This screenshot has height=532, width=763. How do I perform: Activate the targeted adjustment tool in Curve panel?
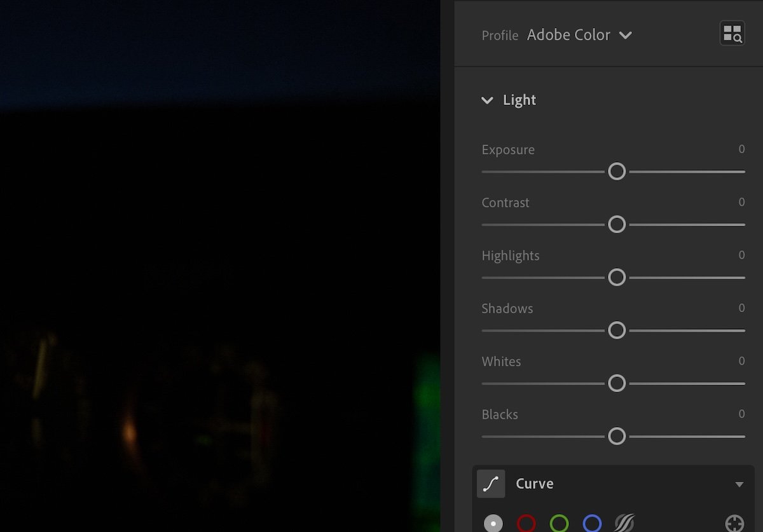[735, 522]
